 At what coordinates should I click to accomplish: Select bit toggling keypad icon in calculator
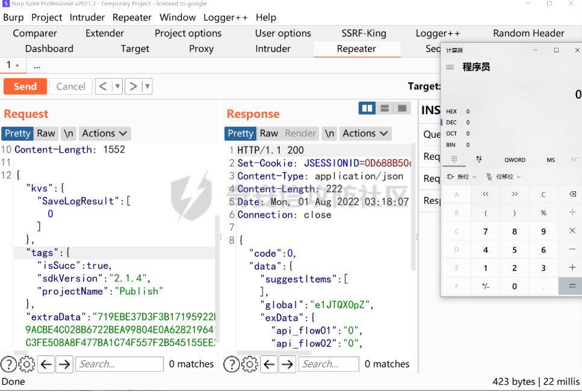click(x=479, y=159)
